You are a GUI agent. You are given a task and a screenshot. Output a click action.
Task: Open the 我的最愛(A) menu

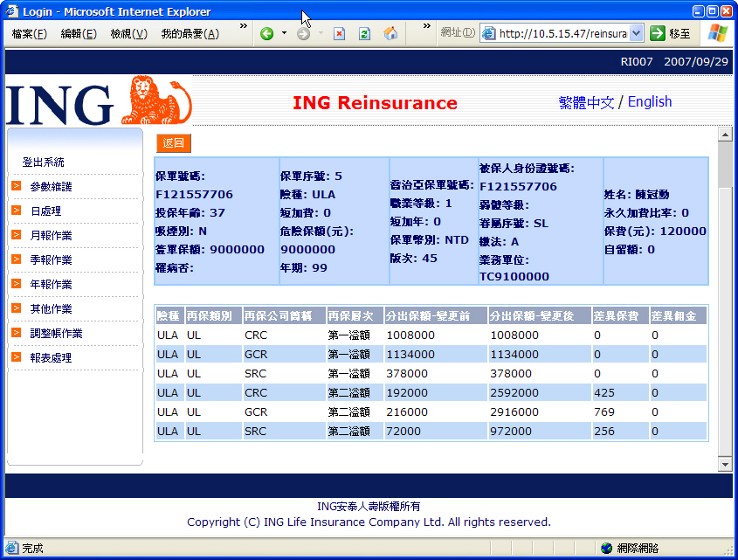190,34
